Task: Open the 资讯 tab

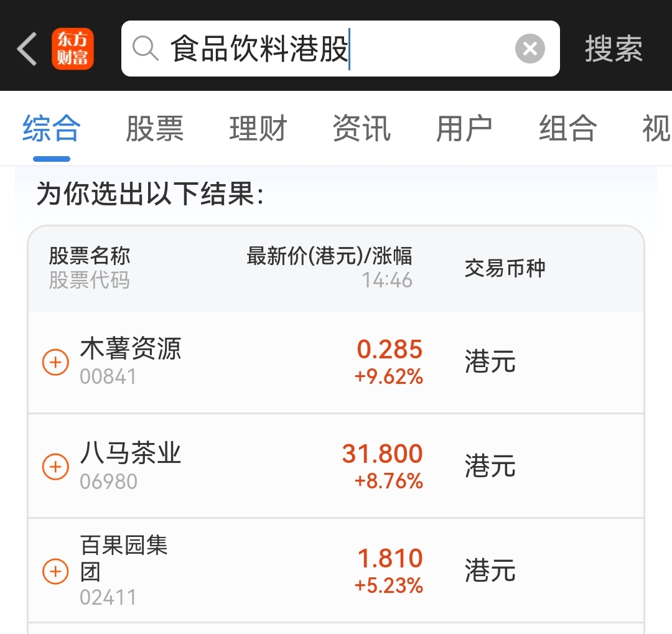Action: [361, 129]
